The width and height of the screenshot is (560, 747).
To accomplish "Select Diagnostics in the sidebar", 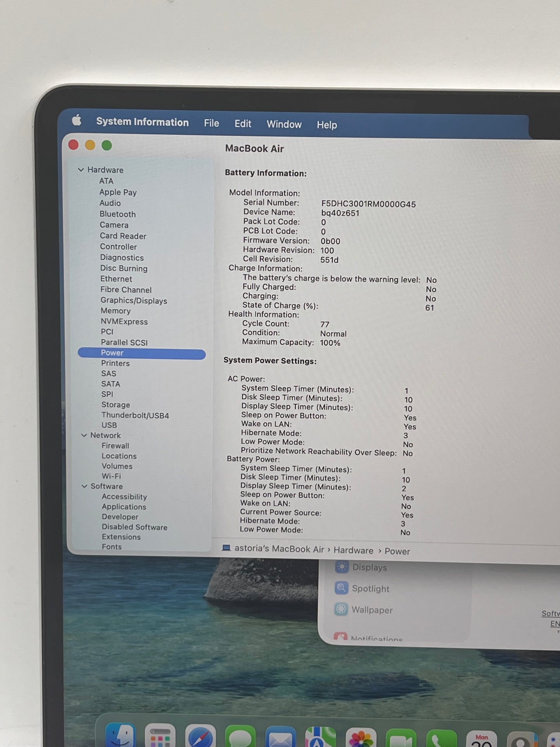I will coord(122,257).
